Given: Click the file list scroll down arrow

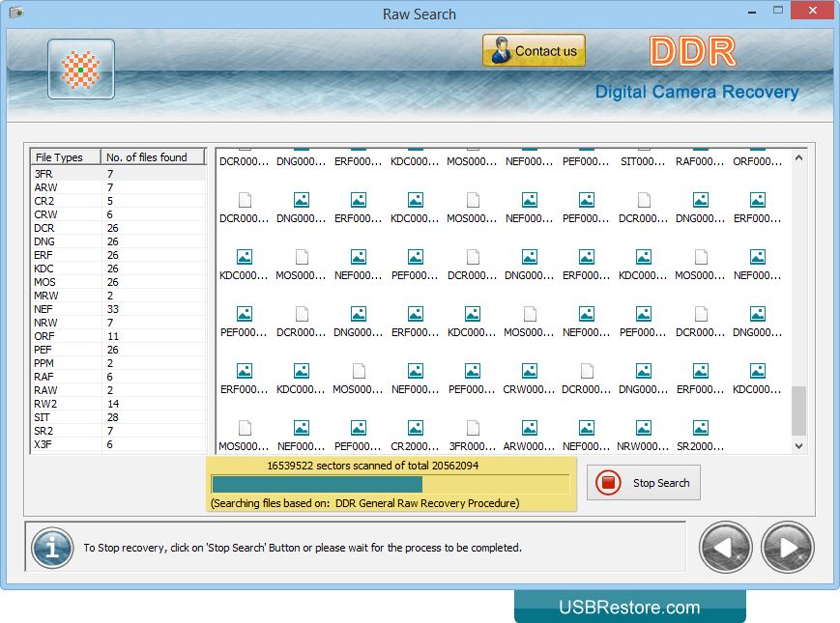Looking at the screenshot, I should point(798,446).
